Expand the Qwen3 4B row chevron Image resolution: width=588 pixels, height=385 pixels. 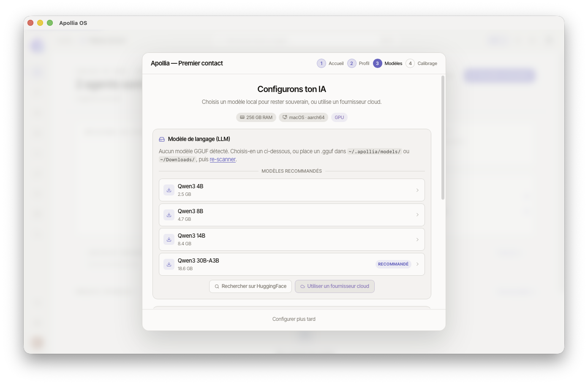(417, 190)
